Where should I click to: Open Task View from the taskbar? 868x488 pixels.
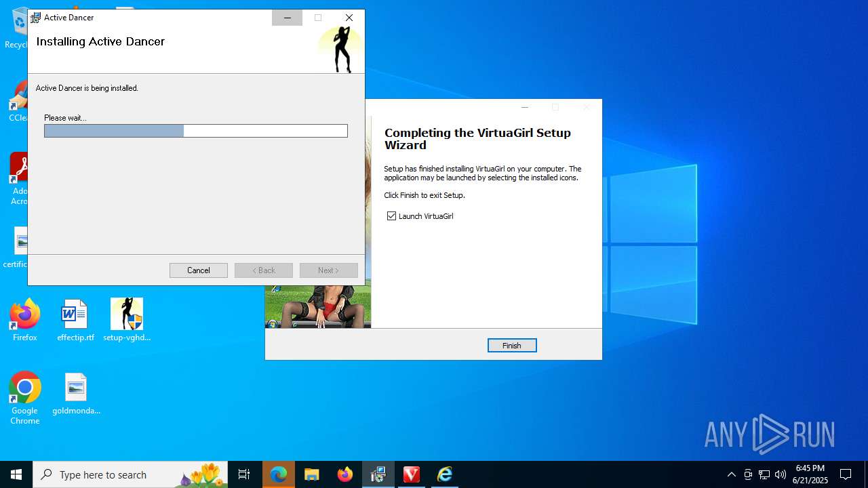[x=244, y=474]
